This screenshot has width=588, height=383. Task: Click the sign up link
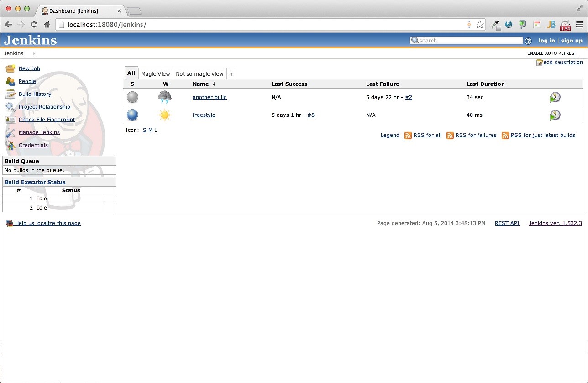pyautogui.click(x=572, y=41)
